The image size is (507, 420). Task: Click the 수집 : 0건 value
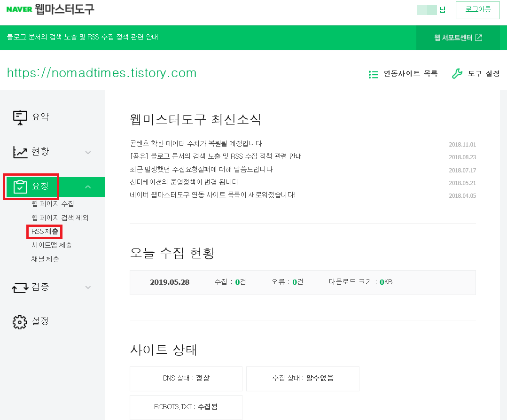230,282
